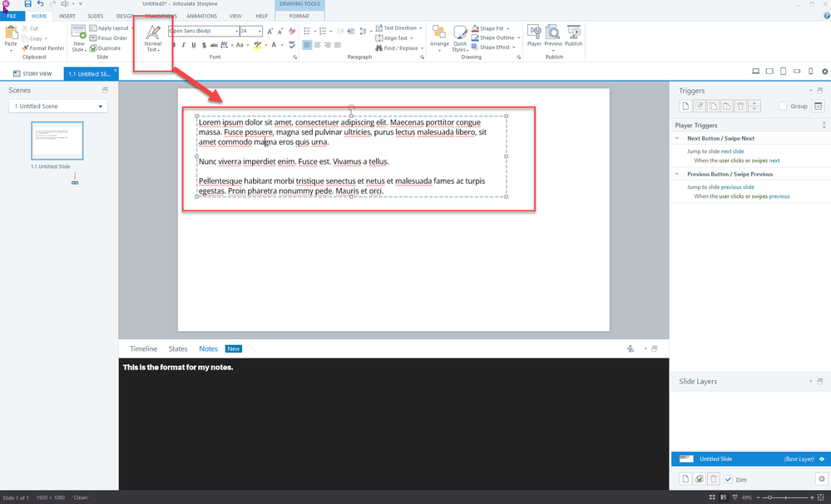
Task: Switch to STORY VIEW
Action: (x=33, y=74)
